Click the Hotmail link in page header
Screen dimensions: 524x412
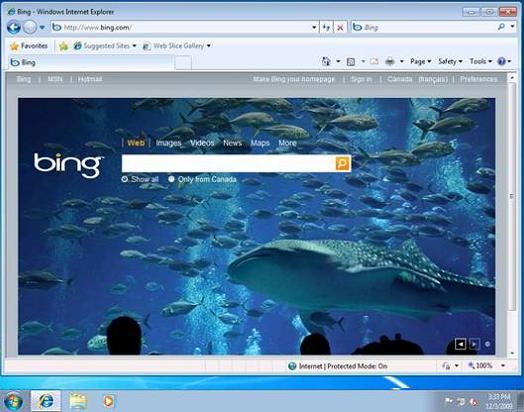[x=90, y=79]
